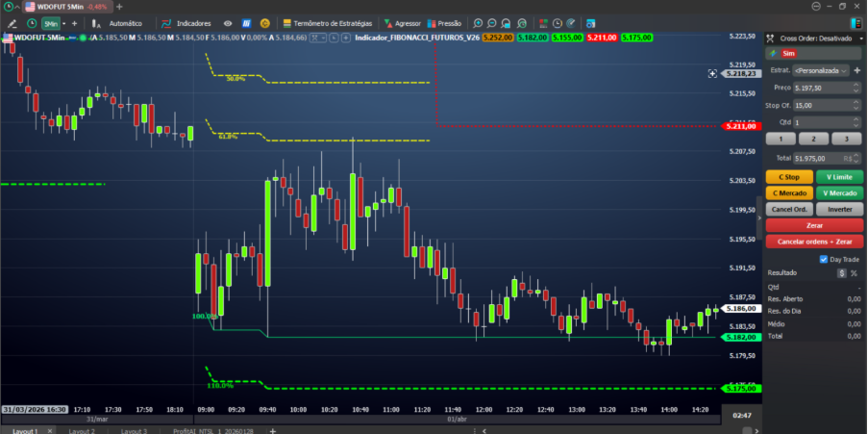This screenshot has height=434, width=868.
Task: Adjust the Preço stepper arrows
Action: (x=856, y=88)
